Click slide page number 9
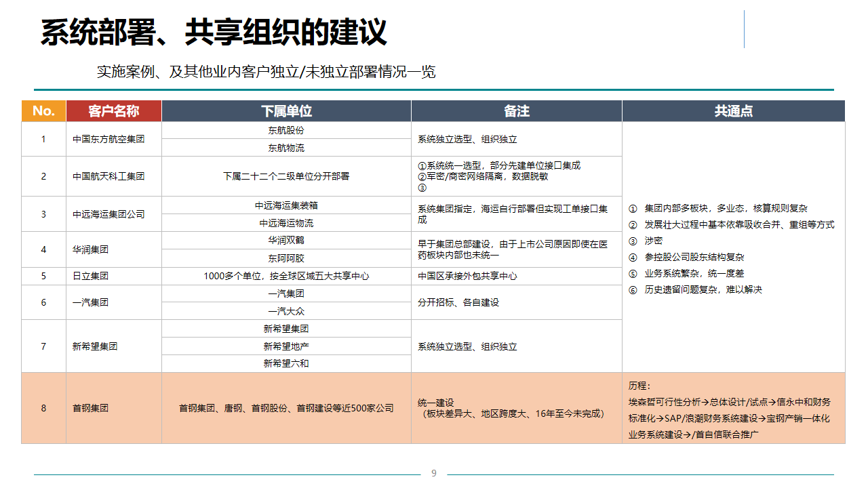Viewport: 868px width, 488px height. (x=434, y=473)
